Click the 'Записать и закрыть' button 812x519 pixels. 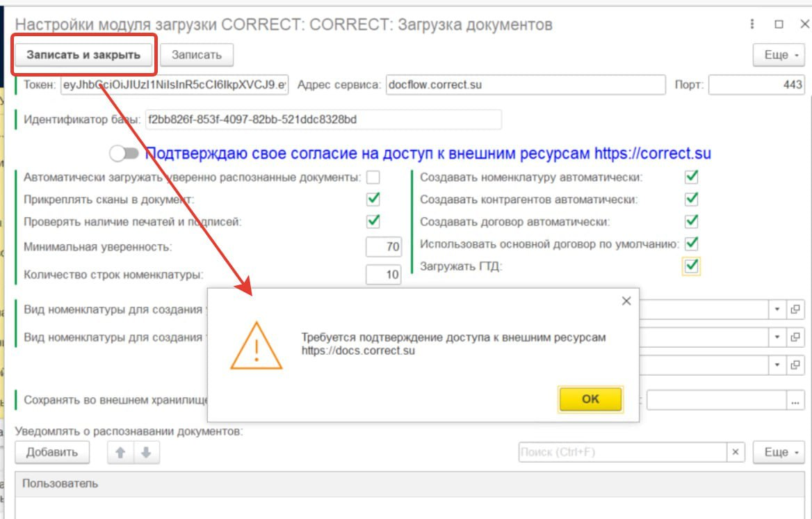click(x=83, y=55)
